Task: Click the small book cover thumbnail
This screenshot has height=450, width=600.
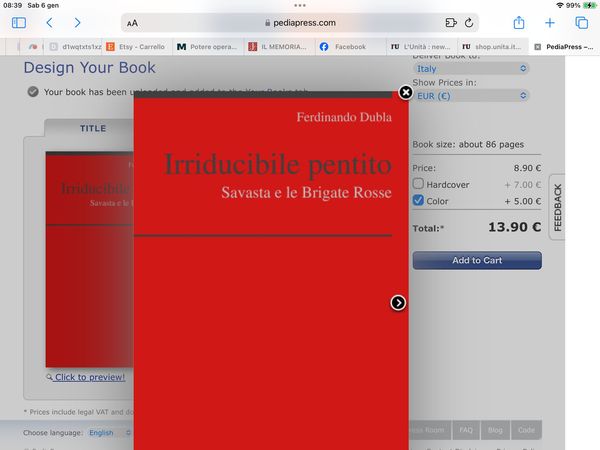Action: tap(90, 259)
